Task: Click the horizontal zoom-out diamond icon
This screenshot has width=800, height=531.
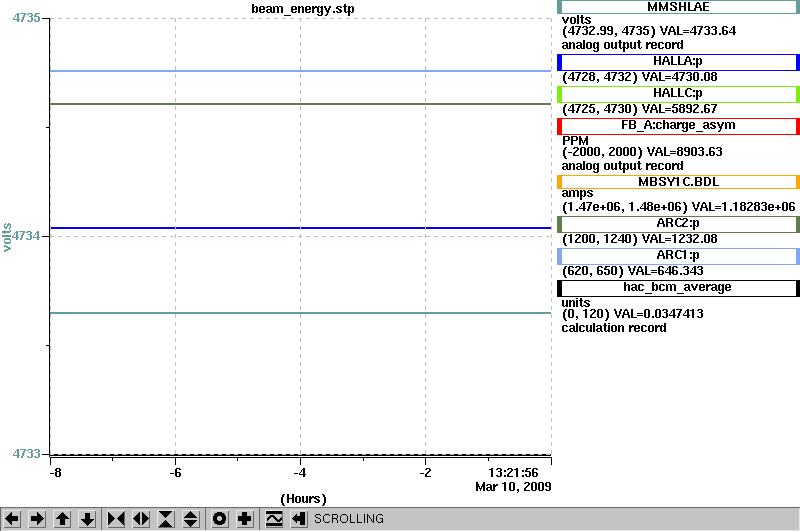Action: 141,519
